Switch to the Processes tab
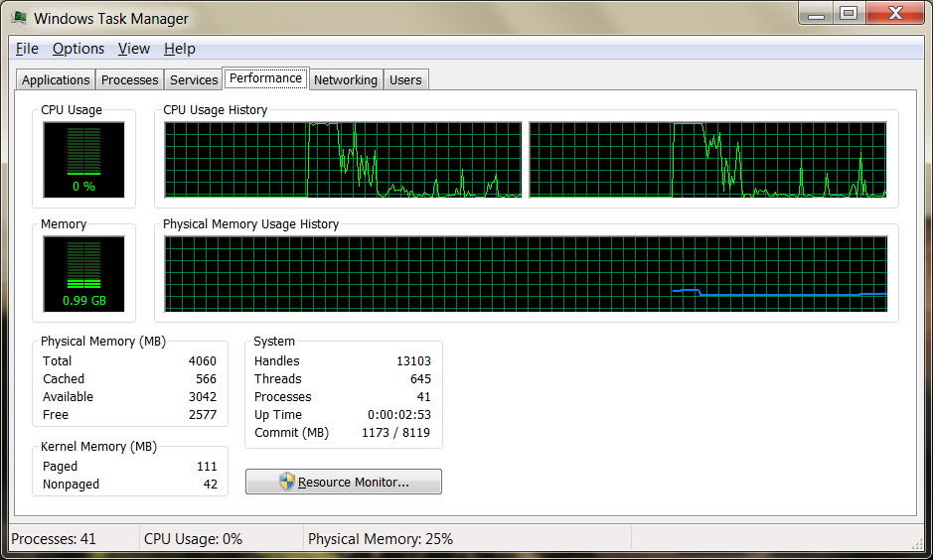 (130, 79)
